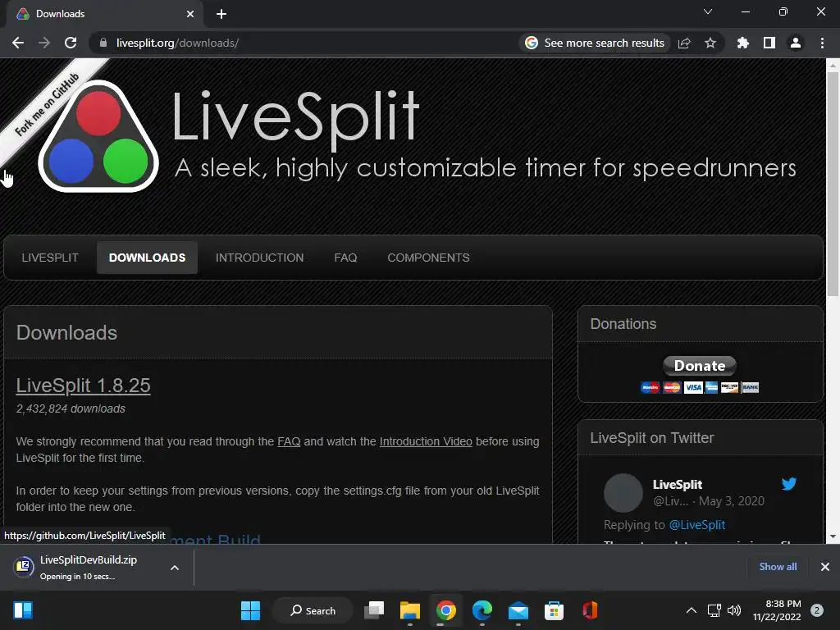
Task: Click the @LiveSplit reply mention link
Action: click(697, 525)
